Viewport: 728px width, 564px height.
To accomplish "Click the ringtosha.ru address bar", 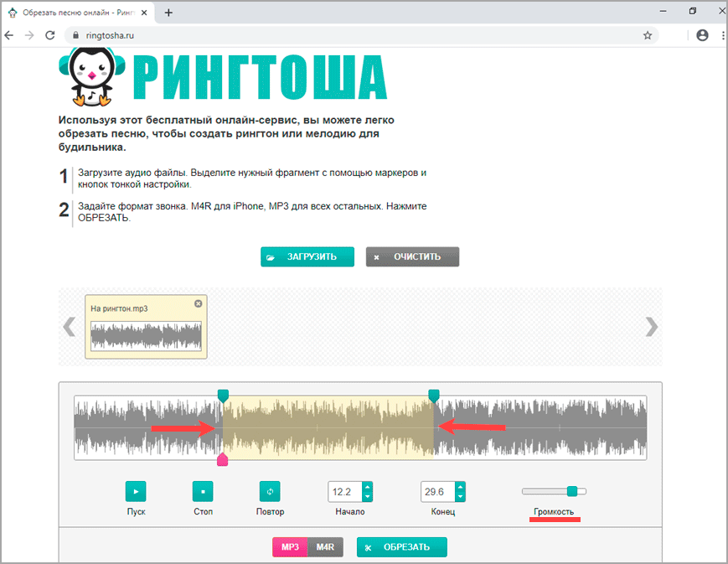I will point(362,35).
